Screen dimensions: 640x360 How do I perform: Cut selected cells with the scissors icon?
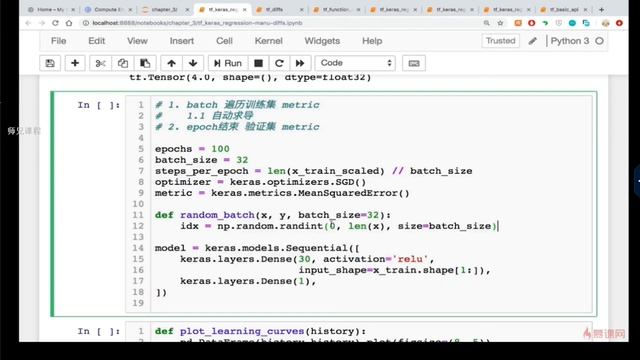(x=100, y=63)
